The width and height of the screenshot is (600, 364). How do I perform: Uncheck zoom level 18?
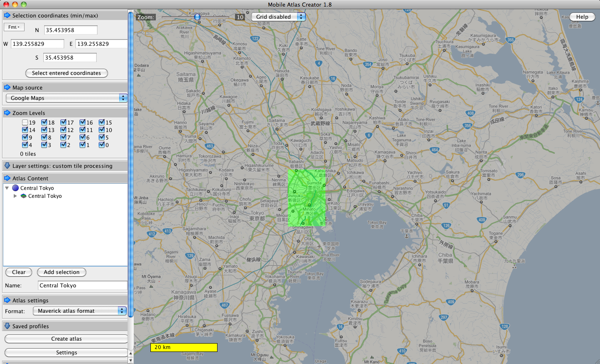point(44,122)
